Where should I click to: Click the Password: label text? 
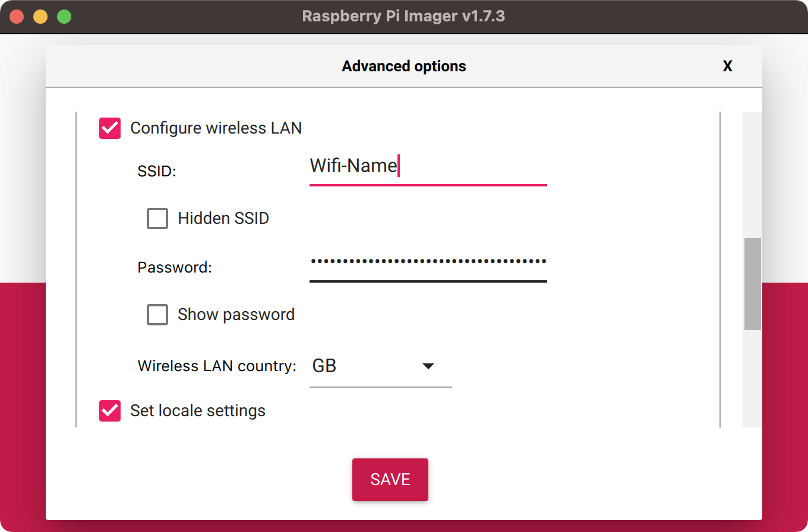point(175,268)
